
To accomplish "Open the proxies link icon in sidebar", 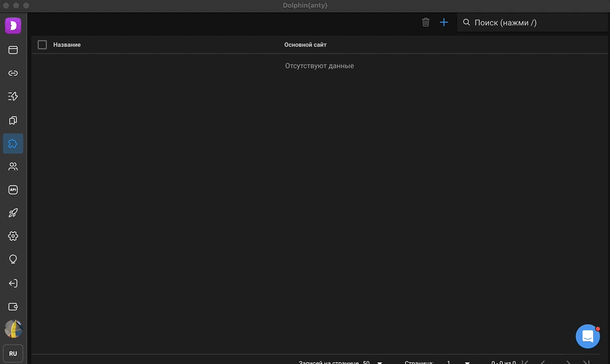I will click(13, 73).
